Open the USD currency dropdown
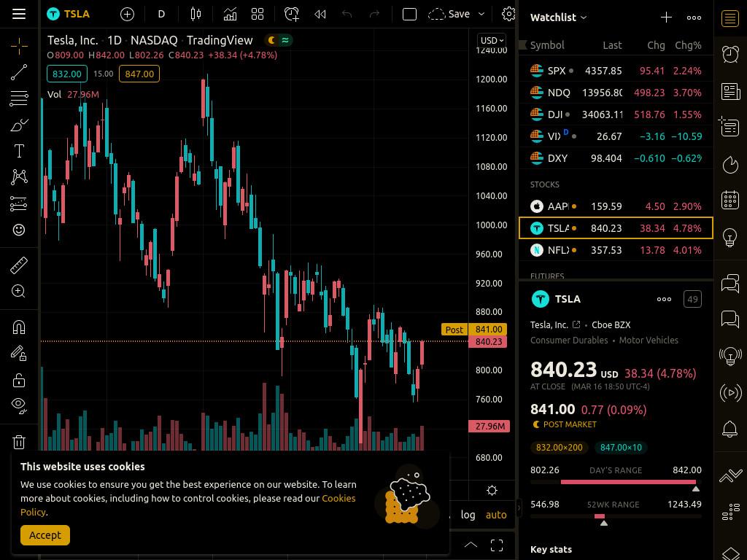The height and width of the screenshot is (560, 747). [492, 41]
